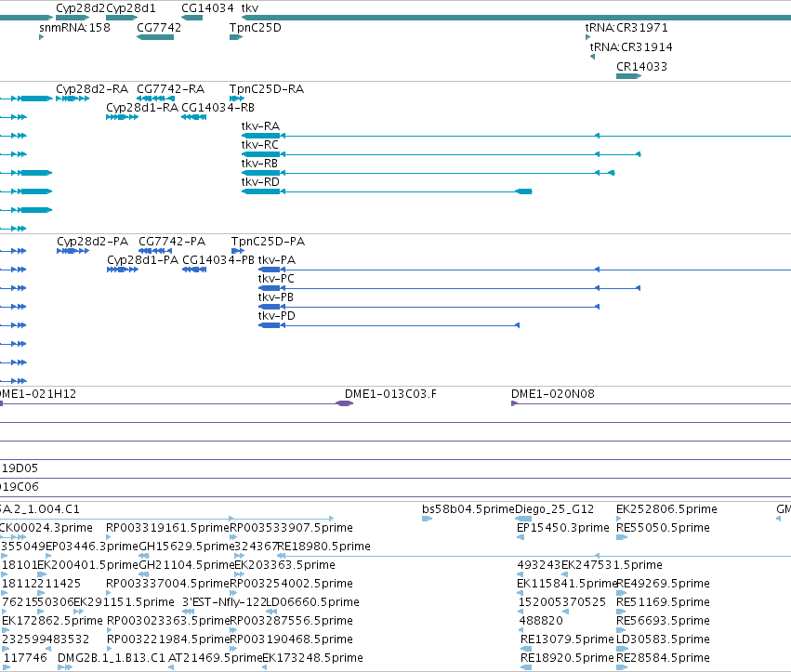Click the tkv-RA transcript label
The height and width of the screenshot is (672, 791).
(x=260, y=126)
